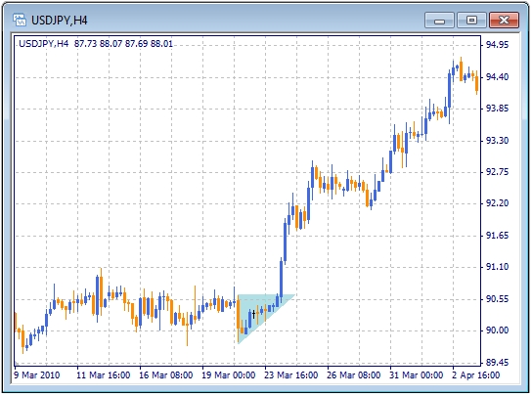Click the 31 Mar 00:00 time label

(x=417, y=374)
